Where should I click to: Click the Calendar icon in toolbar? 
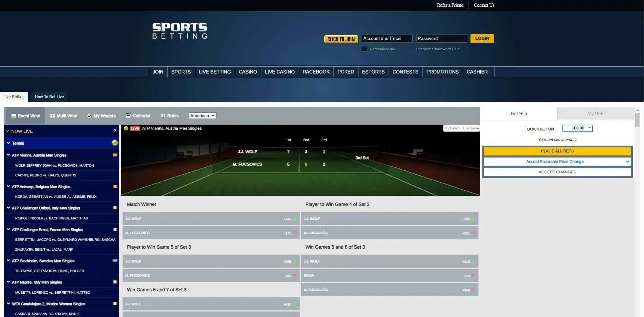128,115
